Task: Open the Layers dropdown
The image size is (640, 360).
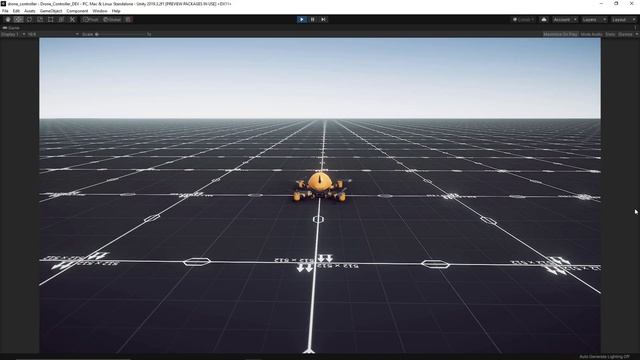Action: click(x=593, y=20)
